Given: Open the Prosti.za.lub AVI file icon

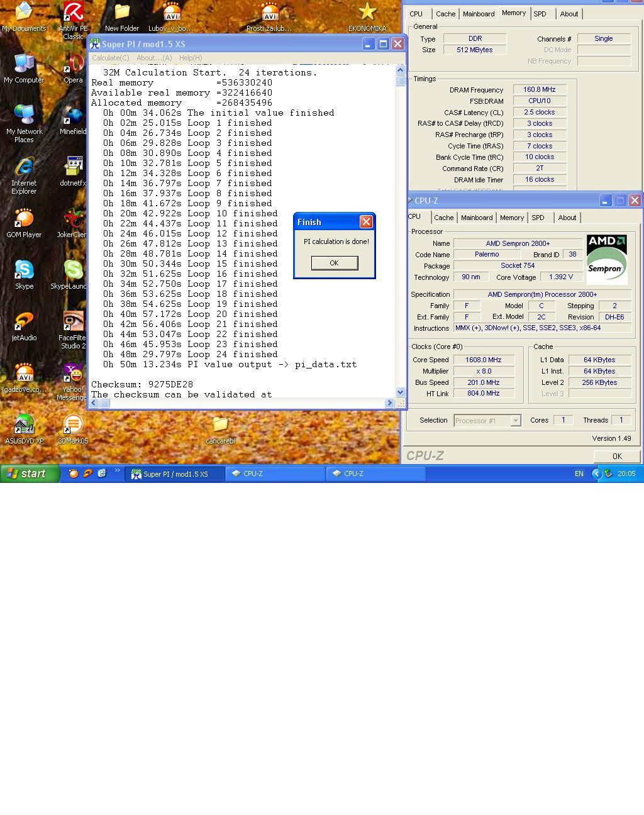Looking at the screenshot, I should pyautogui.click(x=269, y=16).
